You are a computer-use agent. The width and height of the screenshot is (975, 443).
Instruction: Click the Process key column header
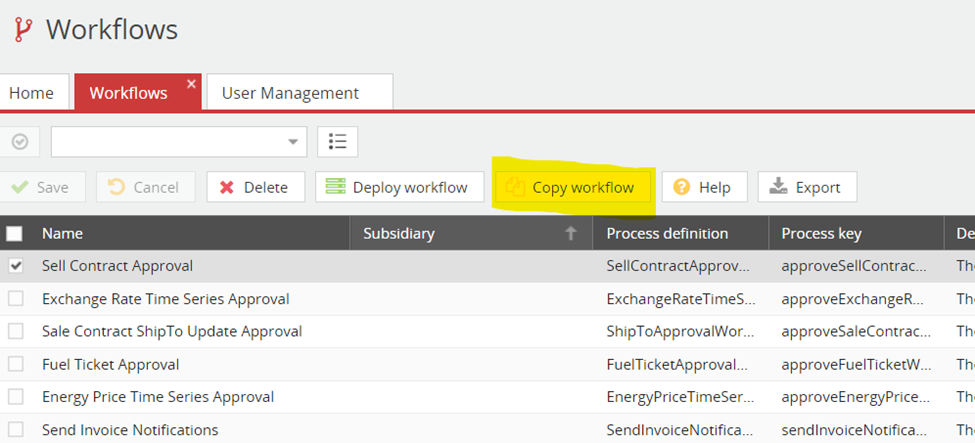[x=821, y=233]
